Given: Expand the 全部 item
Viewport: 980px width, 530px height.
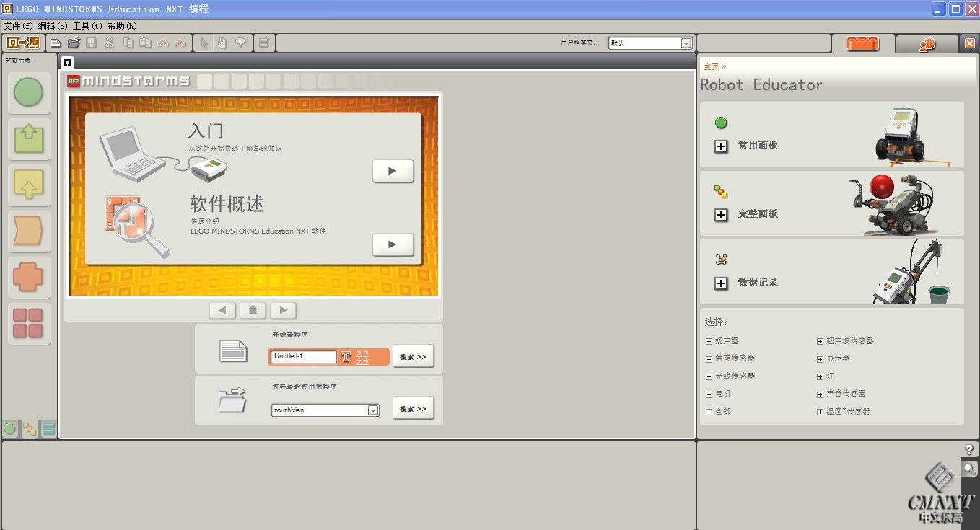Looking at the screenshot, I should [x=709, y=412].
